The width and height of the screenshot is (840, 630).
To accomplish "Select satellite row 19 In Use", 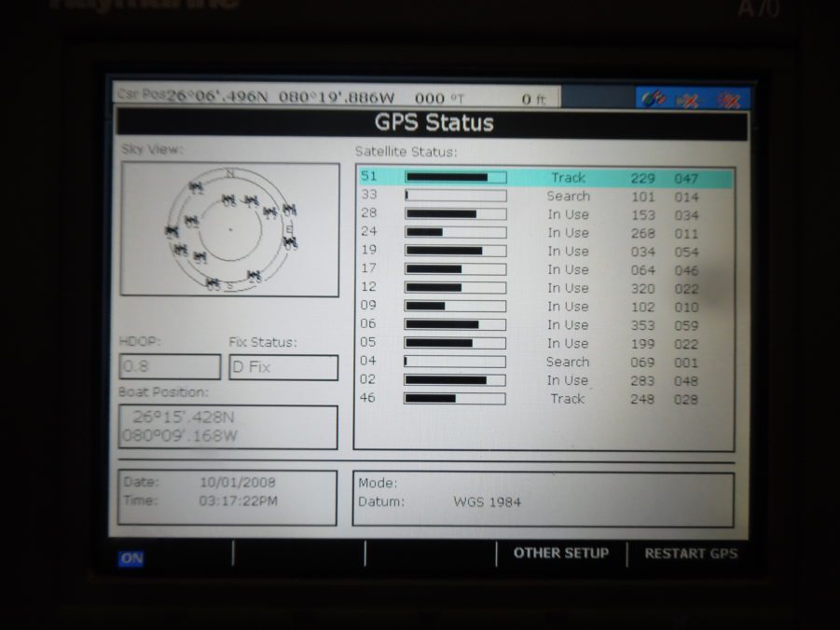I will click(x=545, y=252).
